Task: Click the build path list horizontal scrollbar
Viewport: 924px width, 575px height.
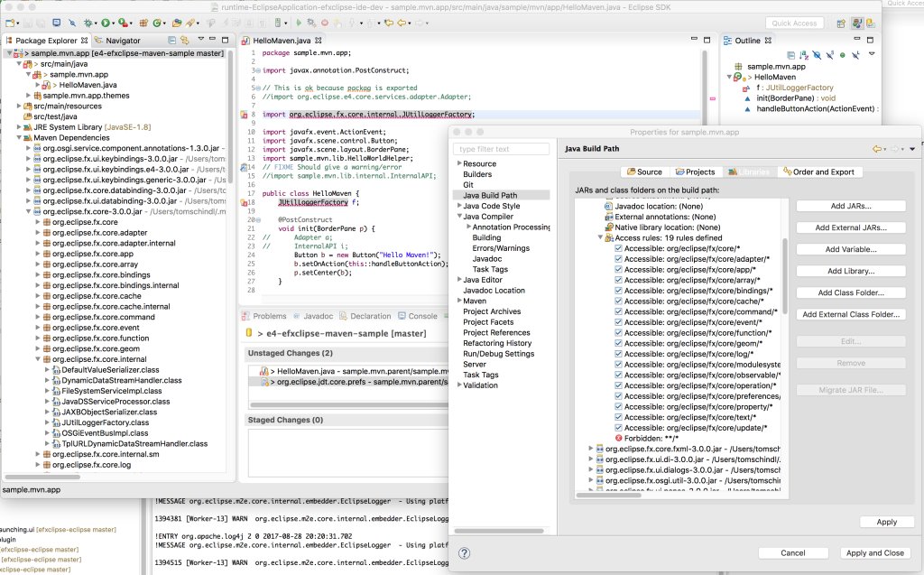Action: [609, 496]
